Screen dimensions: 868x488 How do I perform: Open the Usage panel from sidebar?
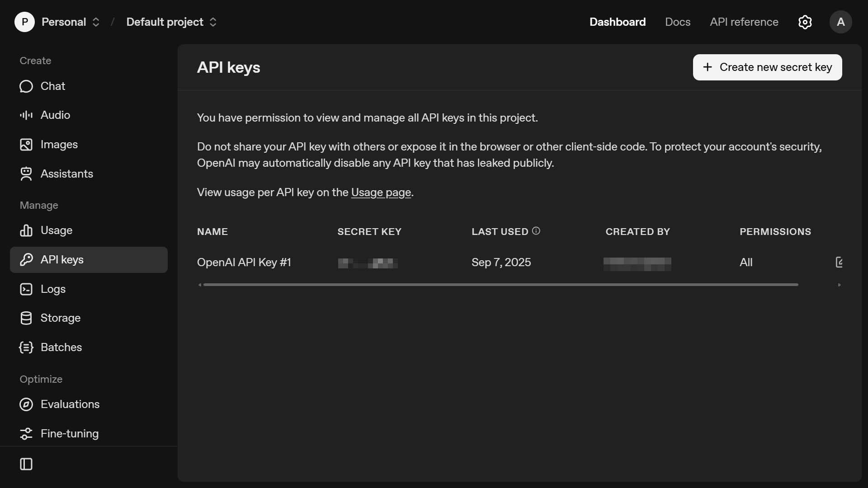click(x=56, y=230)
